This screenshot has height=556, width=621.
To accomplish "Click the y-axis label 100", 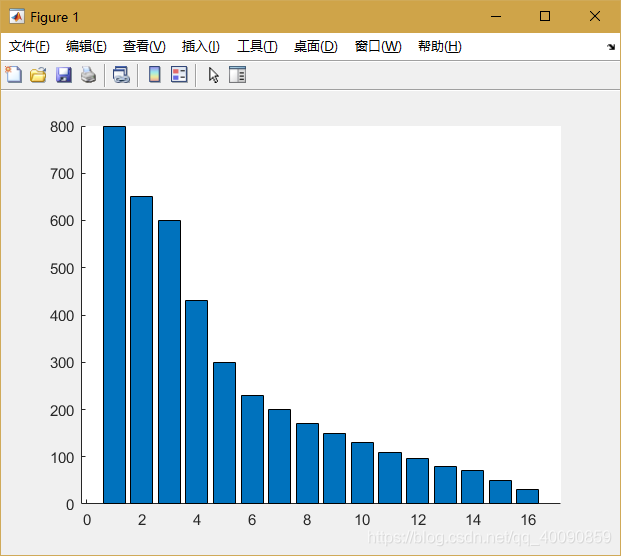I will [x=62, y=458].
